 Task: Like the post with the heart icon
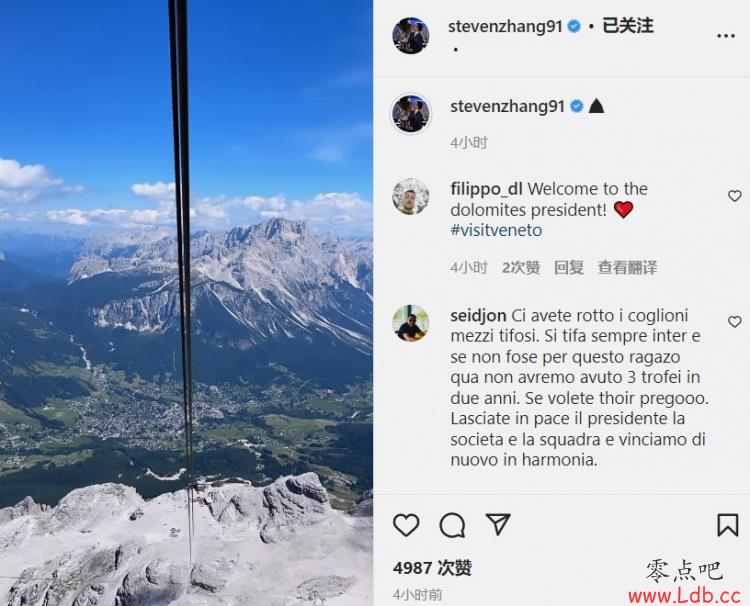tap(406, 525)
